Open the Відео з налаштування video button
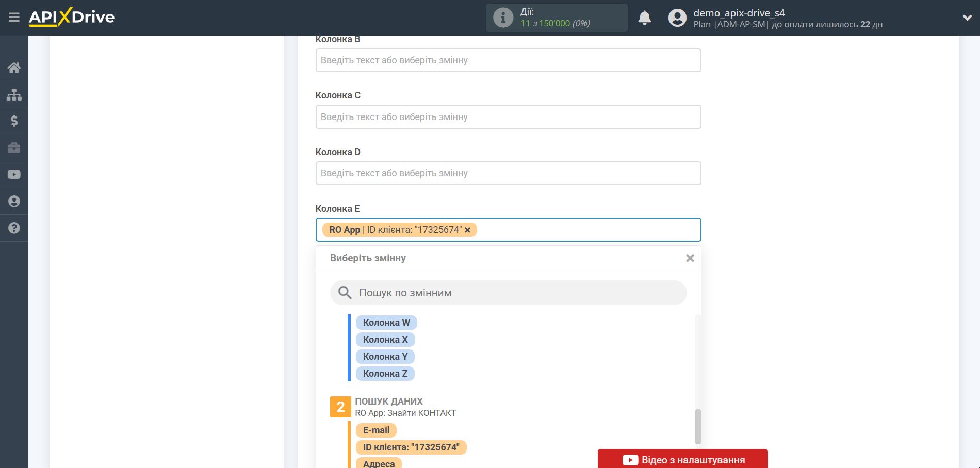 tap(682, 459)
